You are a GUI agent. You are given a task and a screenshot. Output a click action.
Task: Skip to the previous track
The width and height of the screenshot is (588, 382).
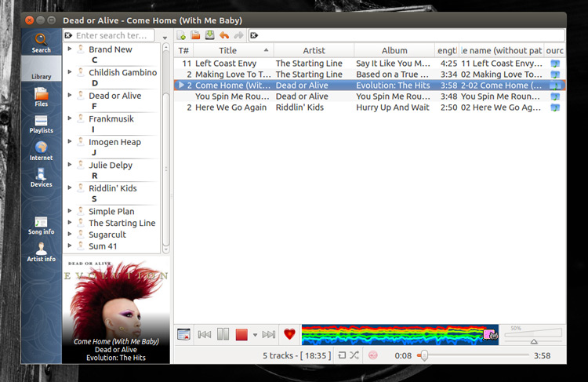205,334
